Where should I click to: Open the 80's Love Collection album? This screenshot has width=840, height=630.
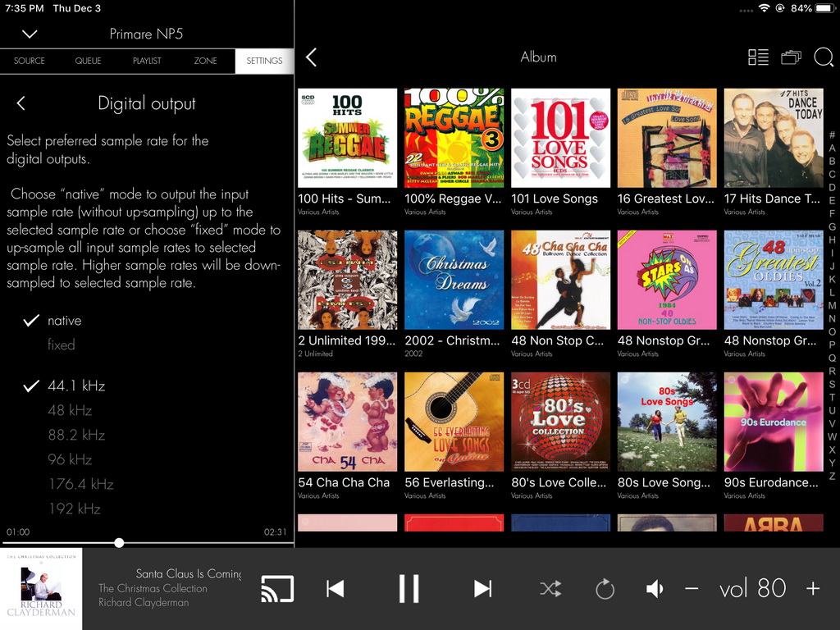tap(561, 422)
